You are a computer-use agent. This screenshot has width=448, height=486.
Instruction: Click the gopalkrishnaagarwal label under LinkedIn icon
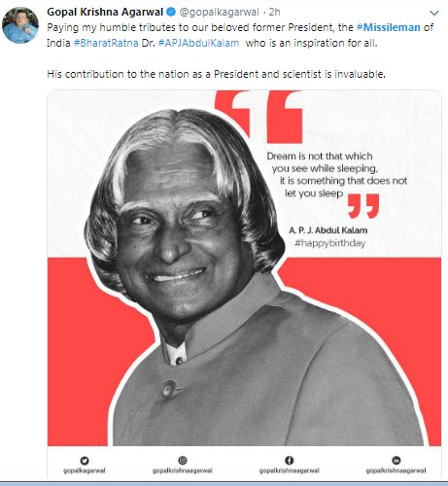[396, 470]
